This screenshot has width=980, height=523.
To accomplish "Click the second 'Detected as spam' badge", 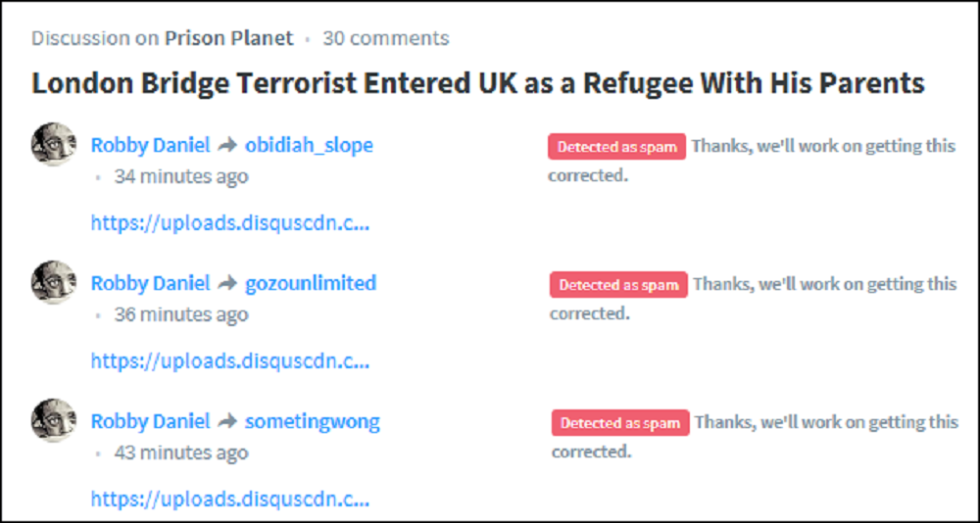I will pos(617,285).
